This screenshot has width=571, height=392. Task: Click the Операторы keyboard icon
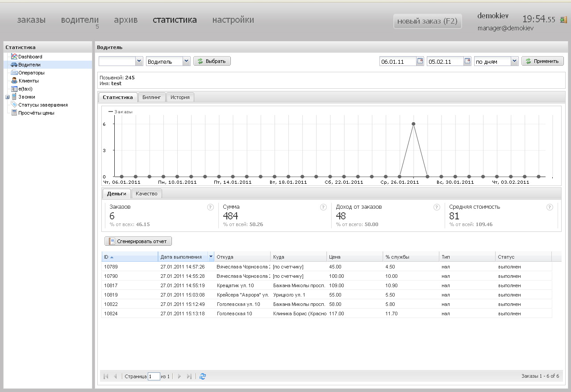[x=14, y=73]
